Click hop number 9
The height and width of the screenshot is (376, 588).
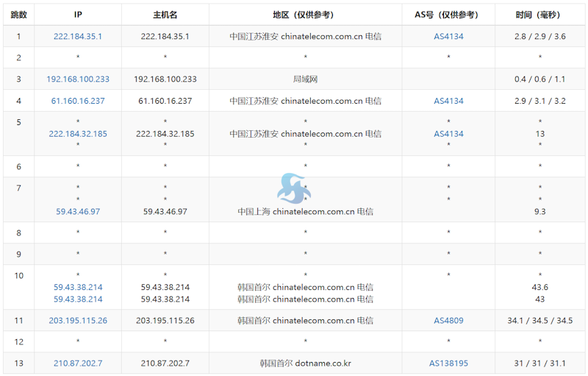[19, 255]
